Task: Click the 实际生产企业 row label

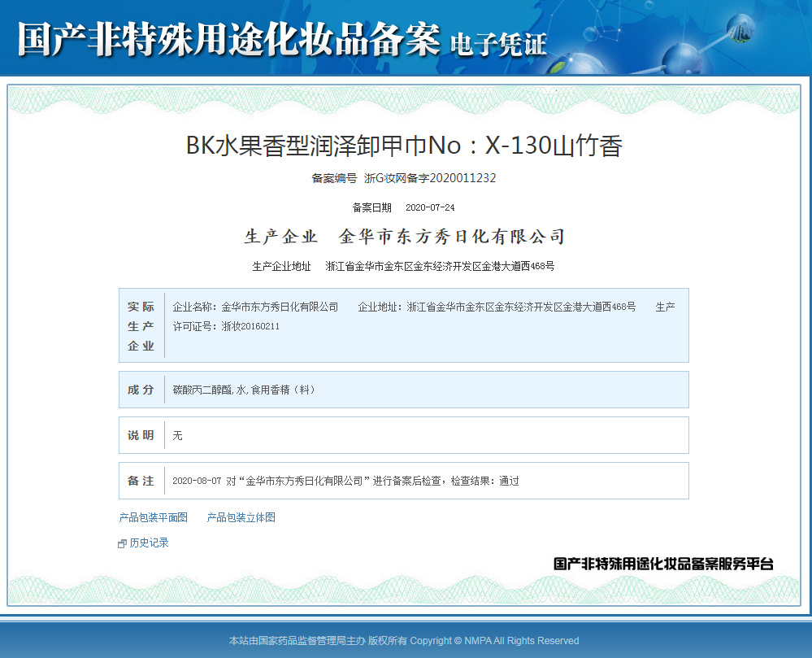Action: 141,326
